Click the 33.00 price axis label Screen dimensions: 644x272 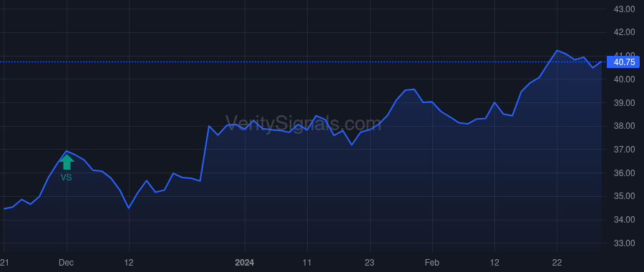624,243
